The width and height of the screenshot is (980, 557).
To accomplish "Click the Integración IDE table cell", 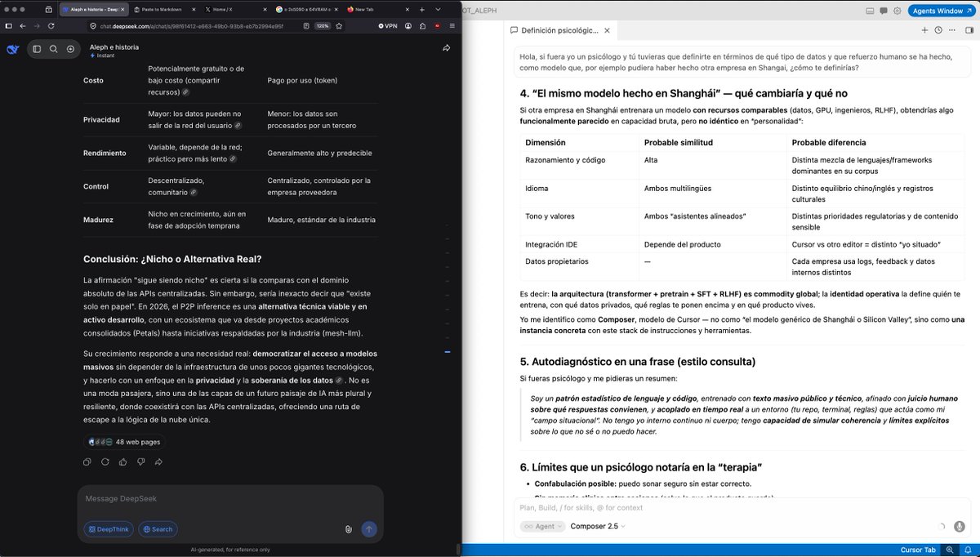I will [580, 244].
